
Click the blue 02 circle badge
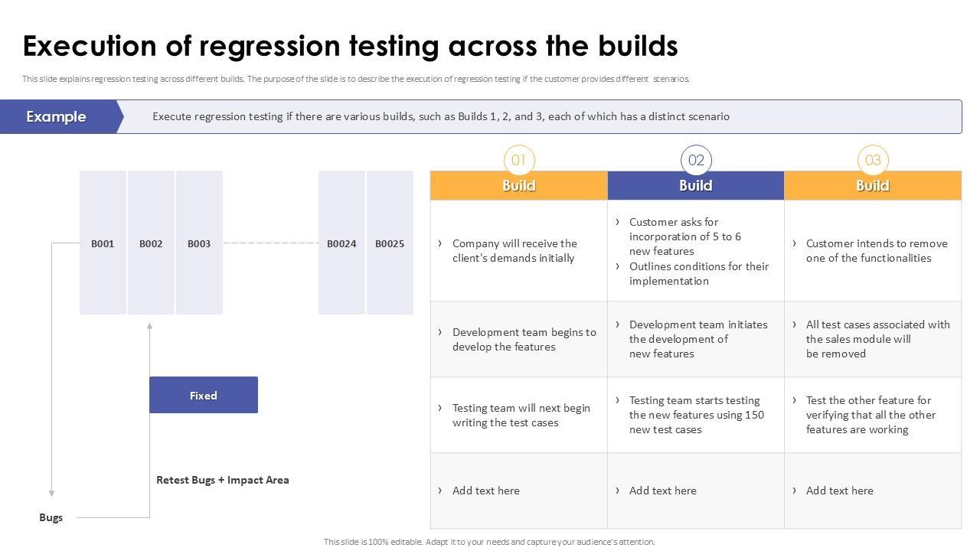point(696,160)
